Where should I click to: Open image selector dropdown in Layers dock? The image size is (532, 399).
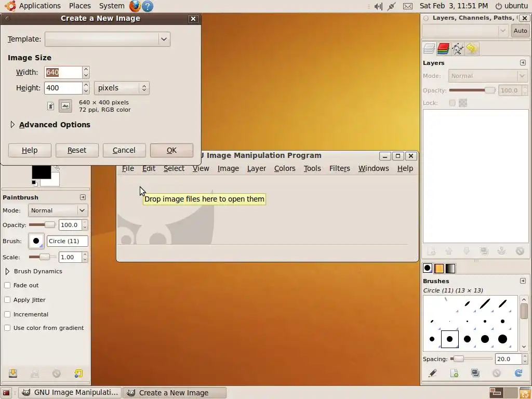(x=465, y=31)
